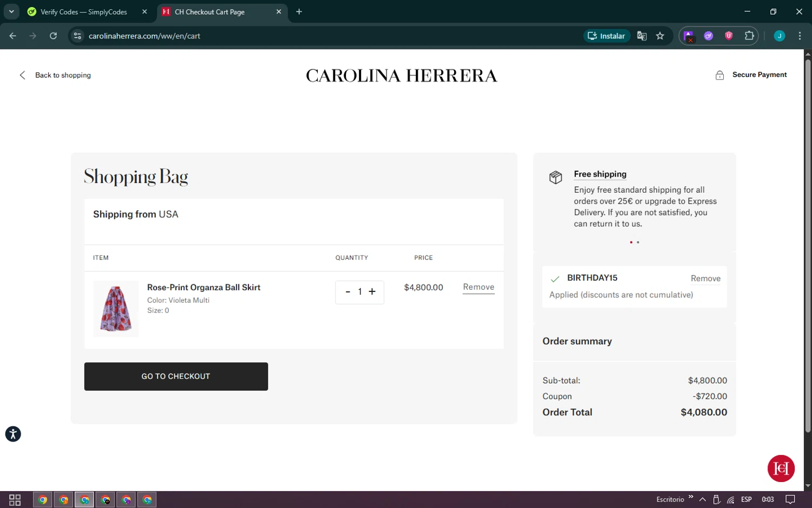Open the Windows task view icon
Viewport: 812px width, 508px height.
click(x=15, y=499)
